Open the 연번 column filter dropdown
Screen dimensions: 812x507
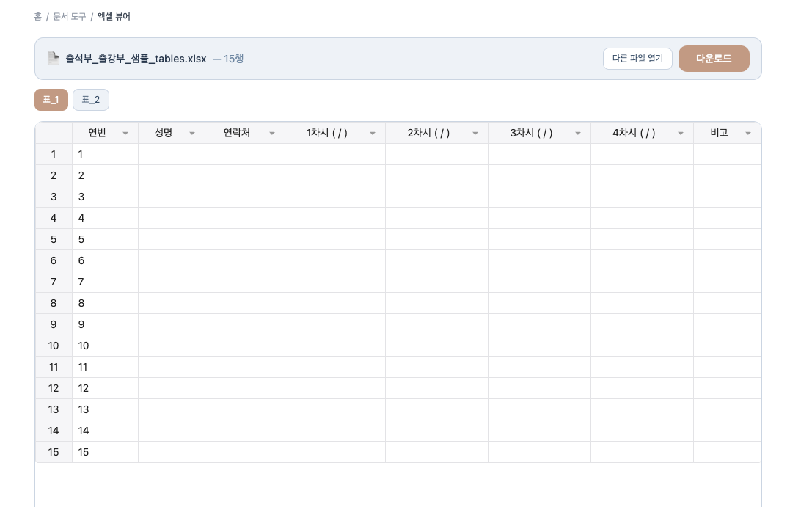point(125,134)
